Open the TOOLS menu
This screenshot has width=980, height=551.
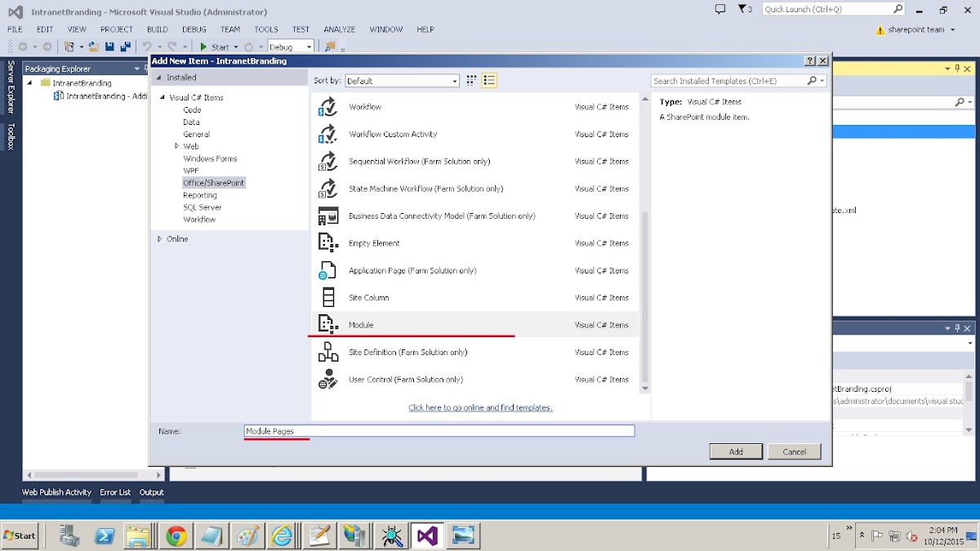266,29
